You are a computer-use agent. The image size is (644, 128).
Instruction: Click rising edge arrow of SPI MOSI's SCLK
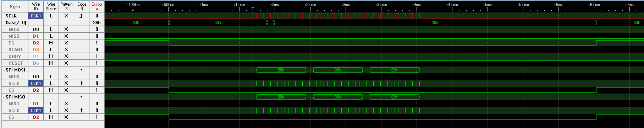(81, 83)
